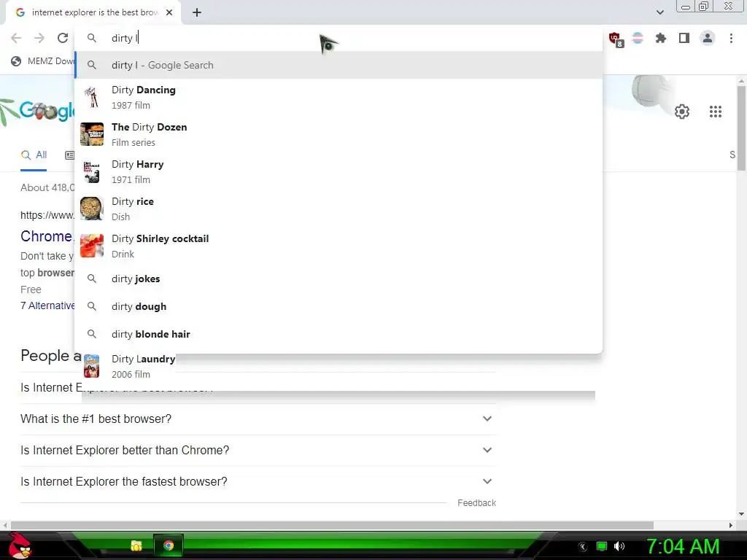
Task: Show hidden tray icons arrow
Action: [x=582, y=547]
